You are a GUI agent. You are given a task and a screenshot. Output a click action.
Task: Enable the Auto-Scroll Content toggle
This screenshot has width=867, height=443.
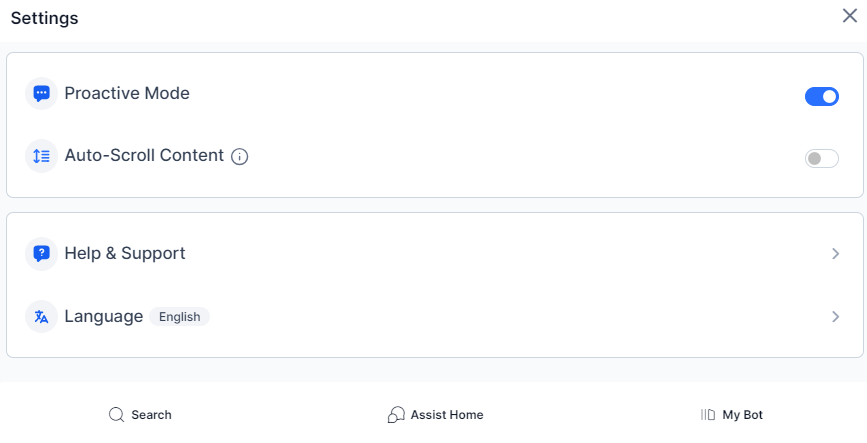[821, 158]
